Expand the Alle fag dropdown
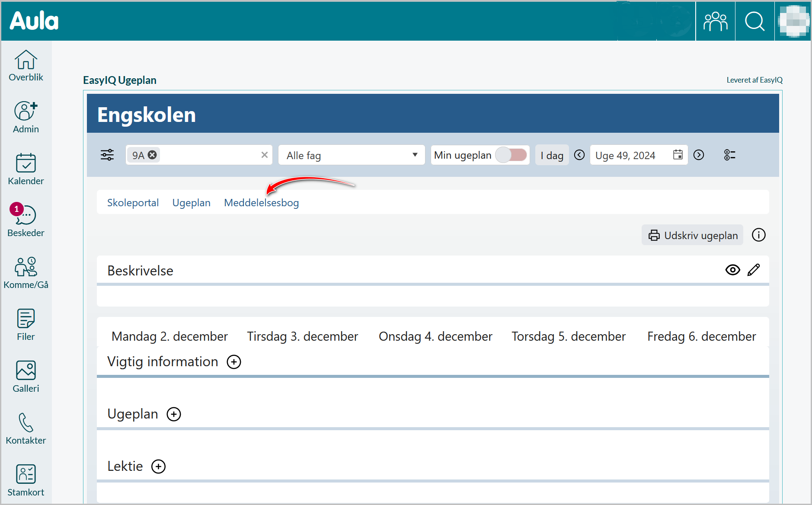 (x=352, y=155)
